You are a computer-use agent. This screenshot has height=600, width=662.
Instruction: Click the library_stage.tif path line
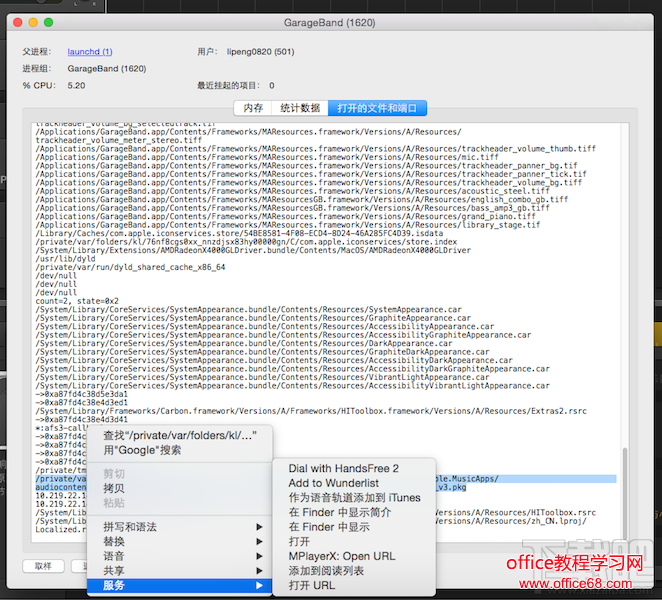[288, 225]
